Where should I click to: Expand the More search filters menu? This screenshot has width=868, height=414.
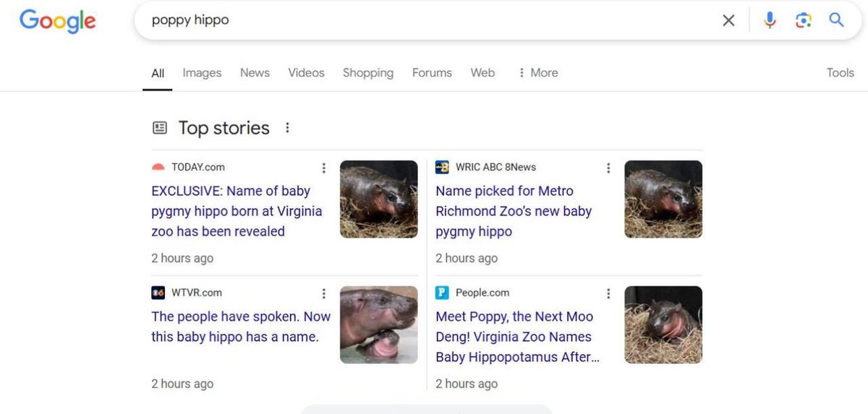pyautogui.click(x=537, y=73)
